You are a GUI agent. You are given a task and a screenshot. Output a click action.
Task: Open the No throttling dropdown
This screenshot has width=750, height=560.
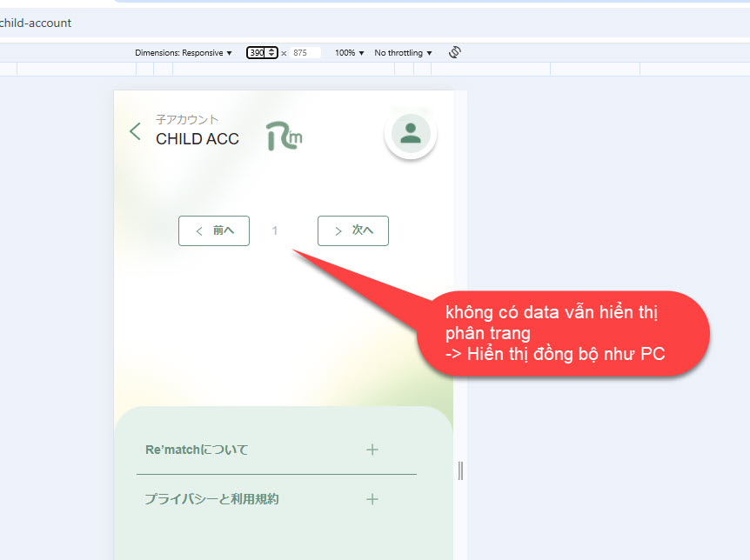click(403, 53)
